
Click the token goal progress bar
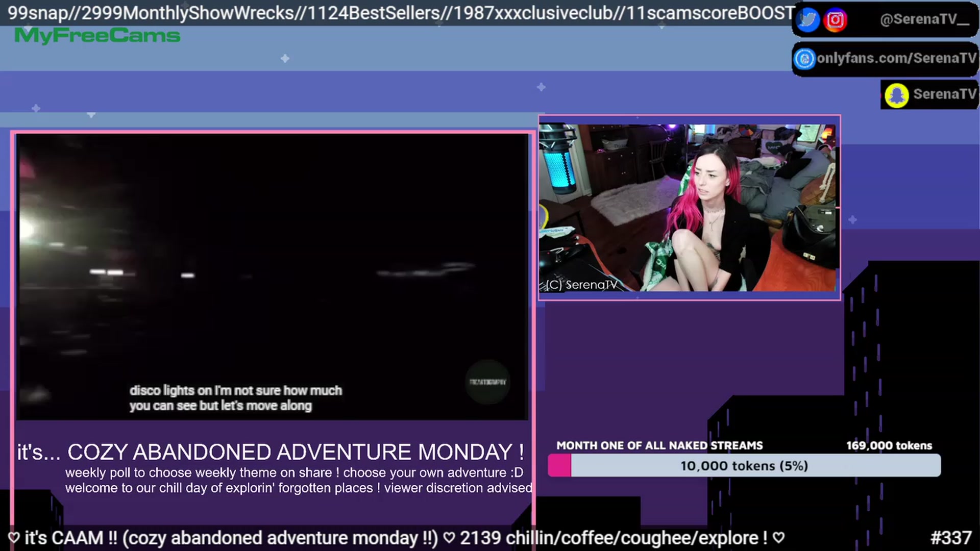pos(744,466)
